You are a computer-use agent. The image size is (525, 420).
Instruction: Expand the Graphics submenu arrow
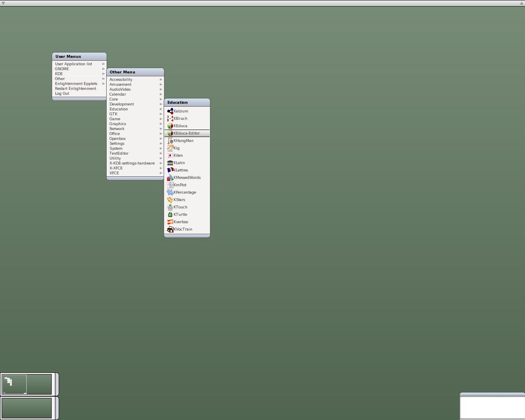pyautogui.click(x=161, y=124)
